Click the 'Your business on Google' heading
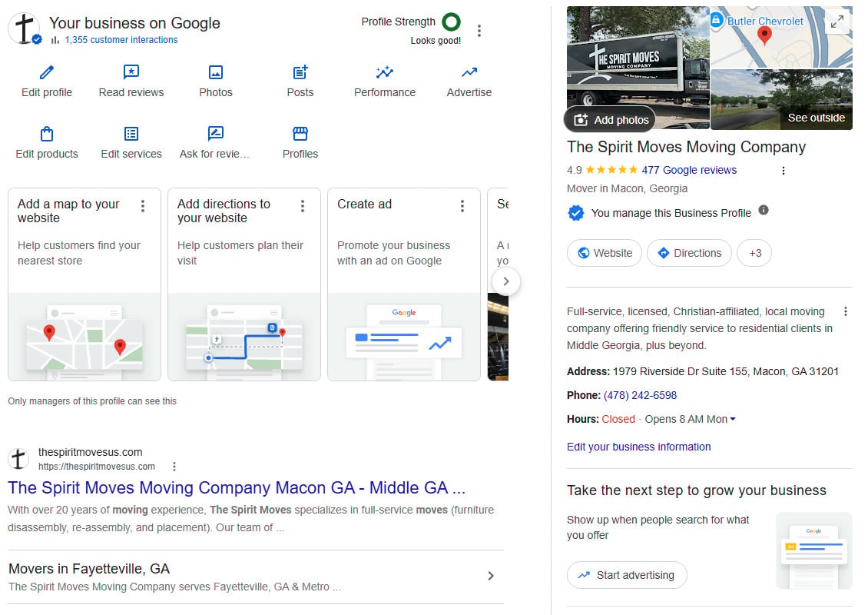868x615 pixels. click(x=134, y=23)
